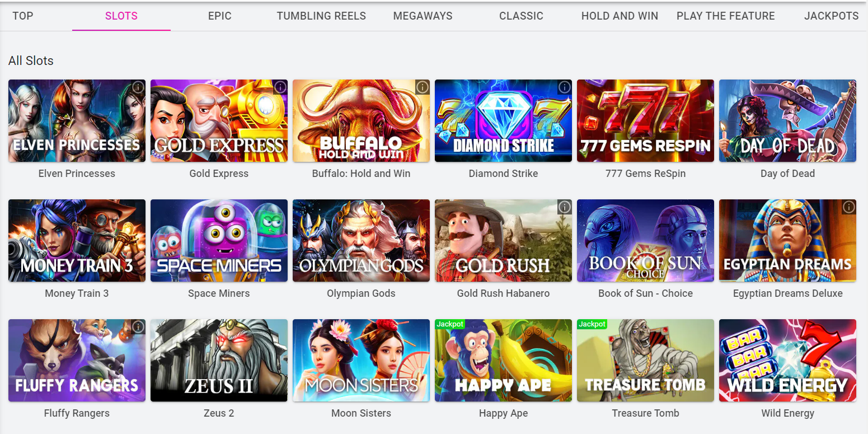Image resolution: width=868 pixels, height=434 pixels.
Task: Open the Space Miners game tile
Action: [219, 241]
